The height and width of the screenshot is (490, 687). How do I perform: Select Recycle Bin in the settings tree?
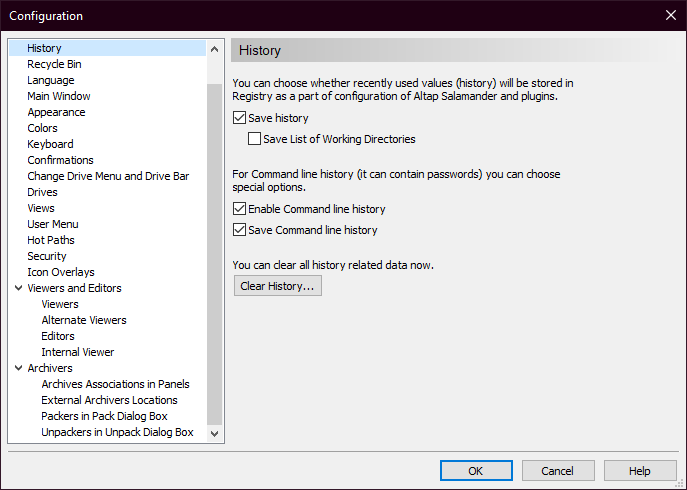coord(54,64)
